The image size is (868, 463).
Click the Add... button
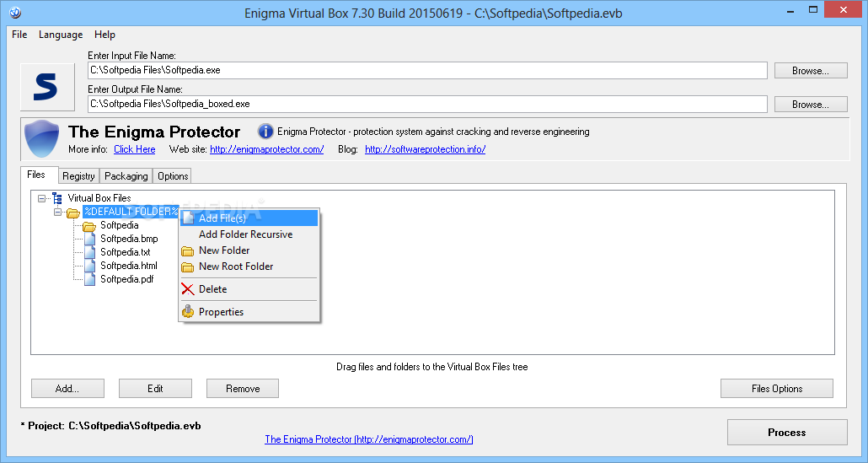[x=67, y=388]
